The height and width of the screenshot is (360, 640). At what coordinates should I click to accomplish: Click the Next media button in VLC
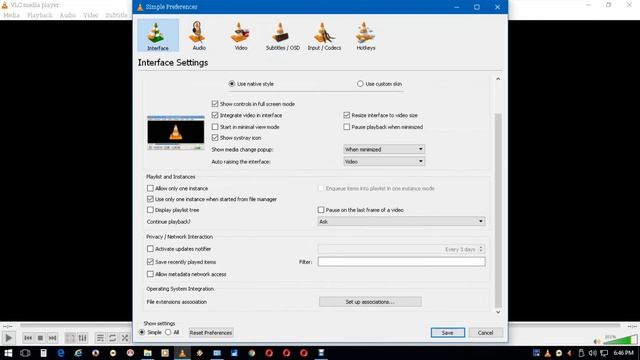point(52,338)
